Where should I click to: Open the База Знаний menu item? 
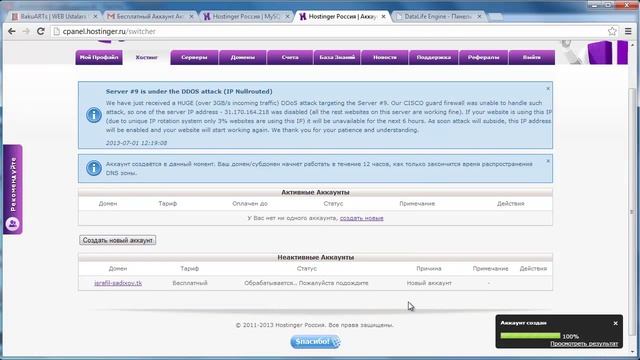(x=337, y=58)
